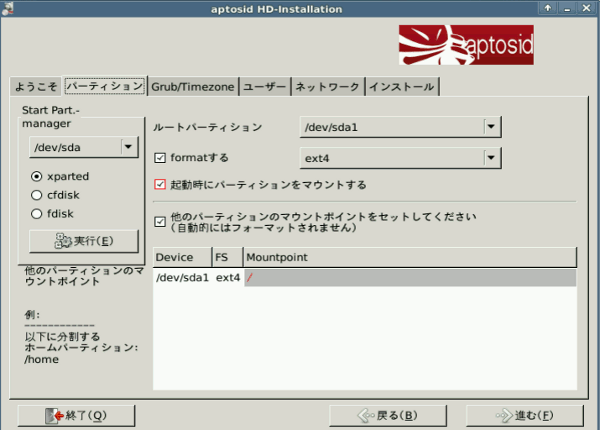Select the /dev/sda1 device cell in table
Screen dimensions: 600x430
tap(182, 278)
